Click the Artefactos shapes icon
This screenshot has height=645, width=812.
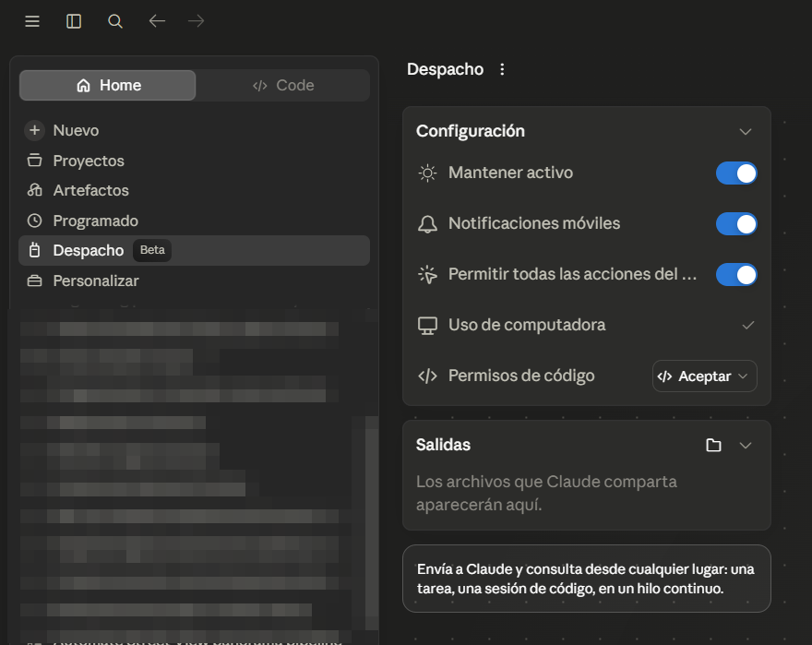coord(35,190)
